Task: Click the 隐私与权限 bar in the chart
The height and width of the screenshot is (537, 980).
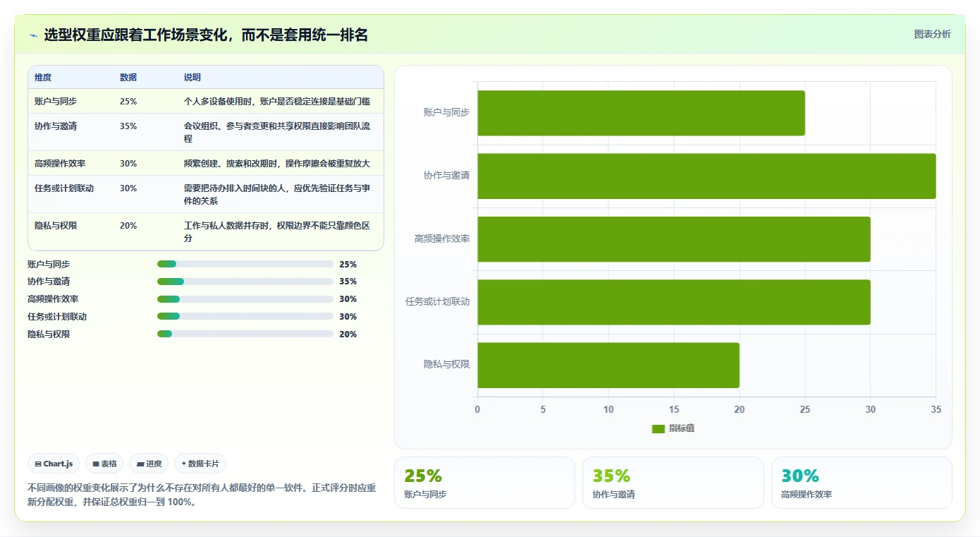Action: click(608, 365)
